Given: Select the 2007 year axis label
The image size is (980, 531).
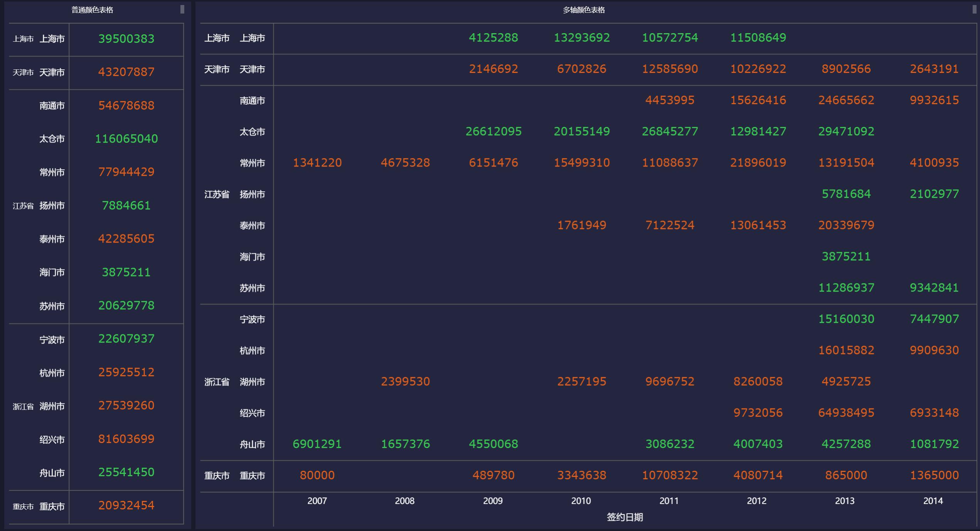Looking at the screenshot, I should [x=317, y=501].
